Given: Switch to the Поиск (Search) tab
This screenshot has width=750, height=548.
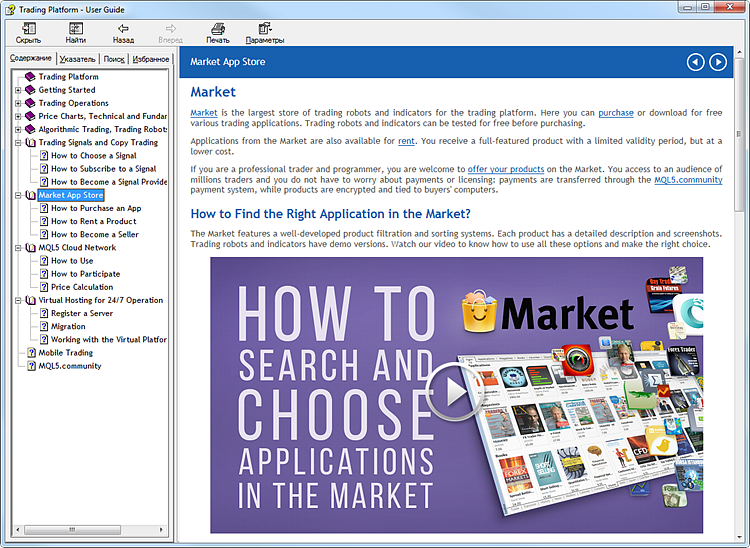Looking at the screenshot, I should click(114, 59).
